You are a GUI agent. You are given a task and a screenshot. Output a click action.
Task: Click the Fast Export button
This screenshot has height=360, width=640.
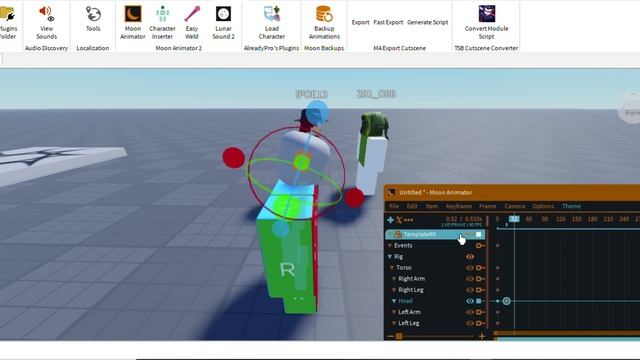pos(388,22)
